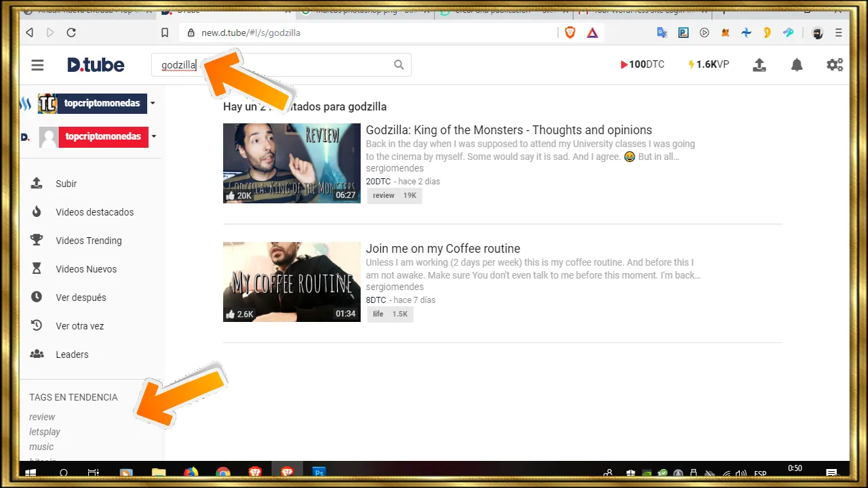
Task: Click the 100DTC balance
Action: pyautogui.click(x=642, y=64)
